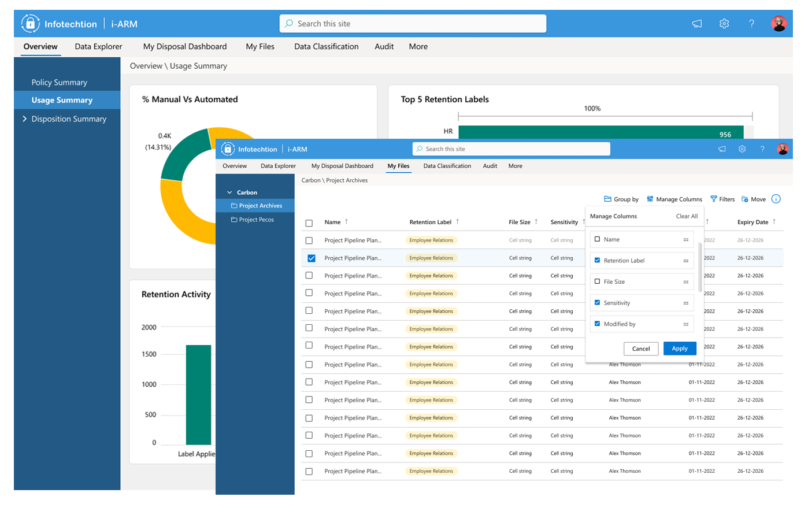Click the Move folder icon
The width and height of the screenshot is (812, 530).
[745, 199]
